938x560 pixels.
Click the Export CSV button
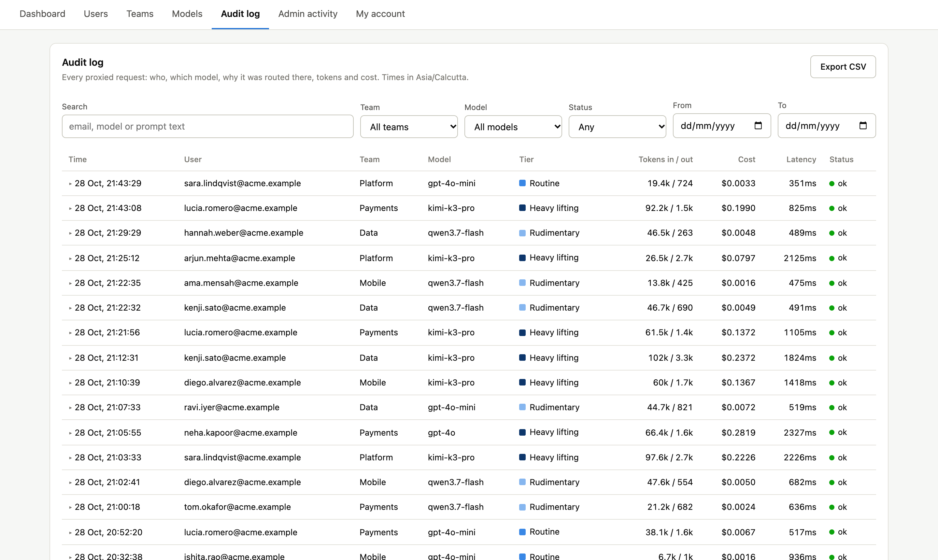click(x=843, y=67)
